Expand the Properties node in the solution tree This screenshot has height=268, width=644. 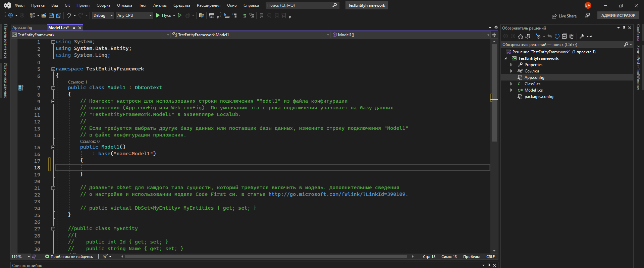(x=511, y=65)
